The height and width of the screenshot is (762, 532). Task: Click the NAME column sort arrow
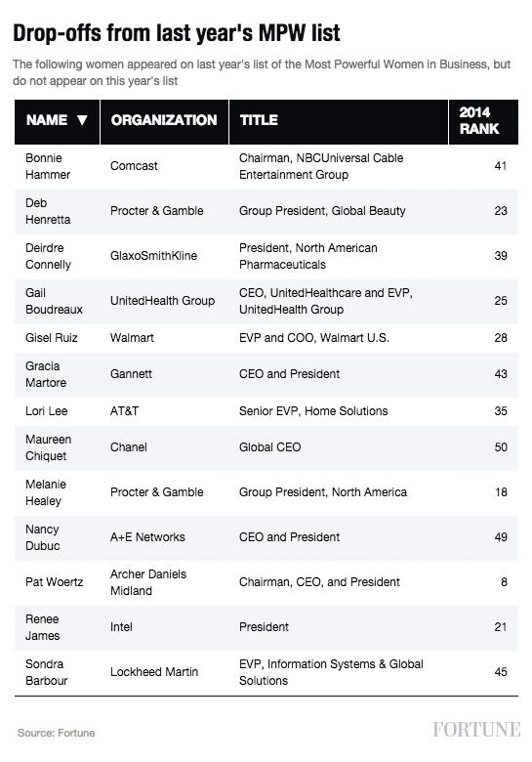pos(82,119)
